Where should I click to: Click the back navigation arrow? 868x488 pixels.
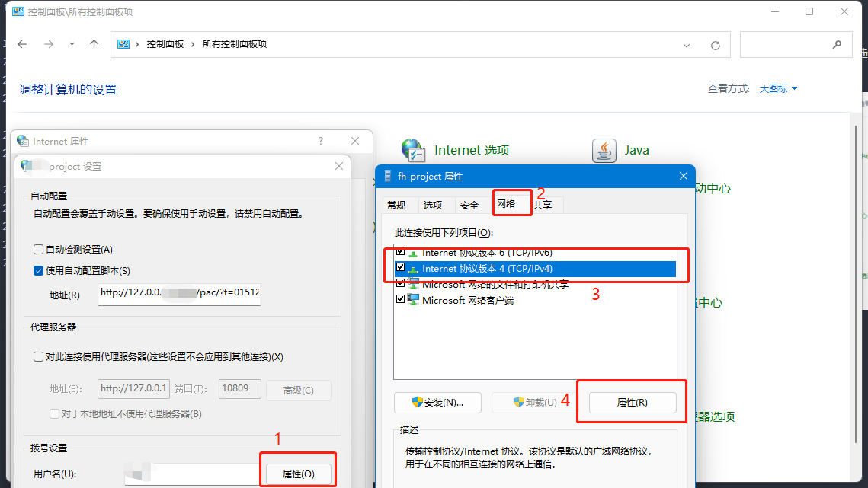tap(22, 44)
